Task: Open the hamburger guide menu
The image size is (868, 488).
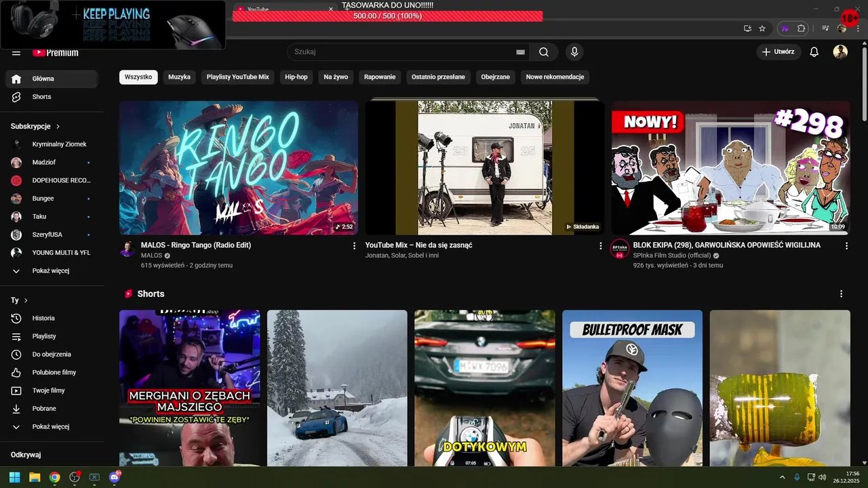Action: click(x=16, y=53)
